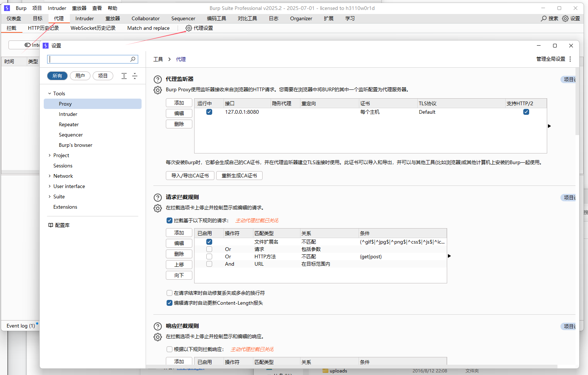The image size is (588, 375).
Task: Click the help icon beside 请求拦截规则
Action: pyautogui.click(x=158, y=198)
